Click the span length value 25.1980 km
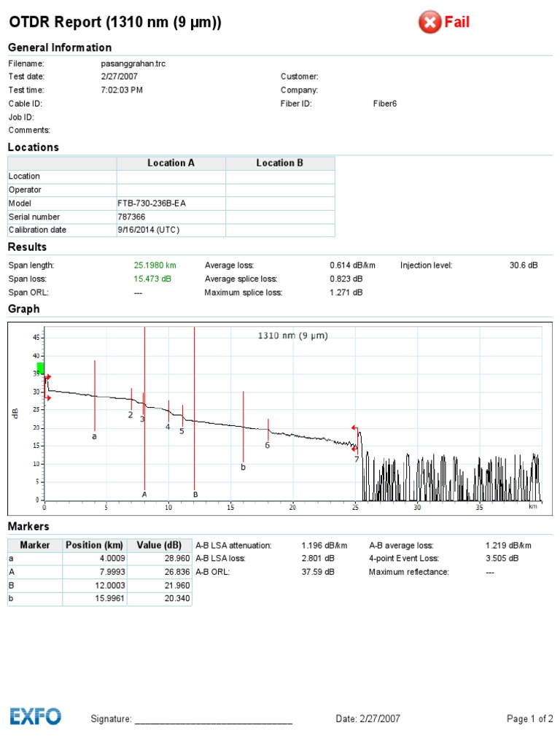 coord(155,266)
